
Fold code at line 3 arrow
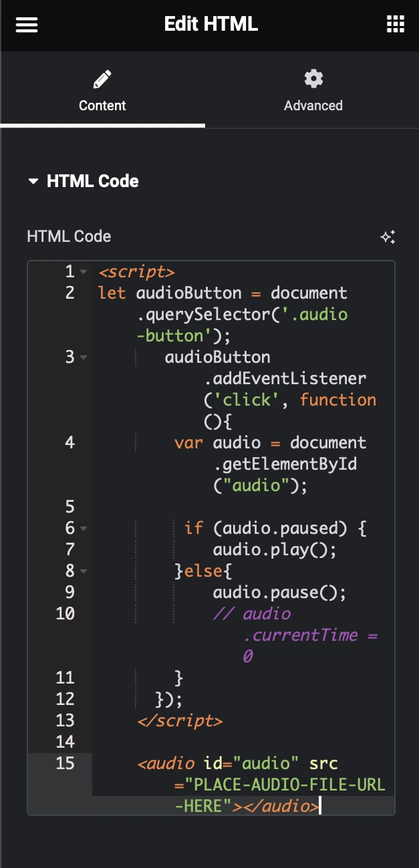[84, 357]
